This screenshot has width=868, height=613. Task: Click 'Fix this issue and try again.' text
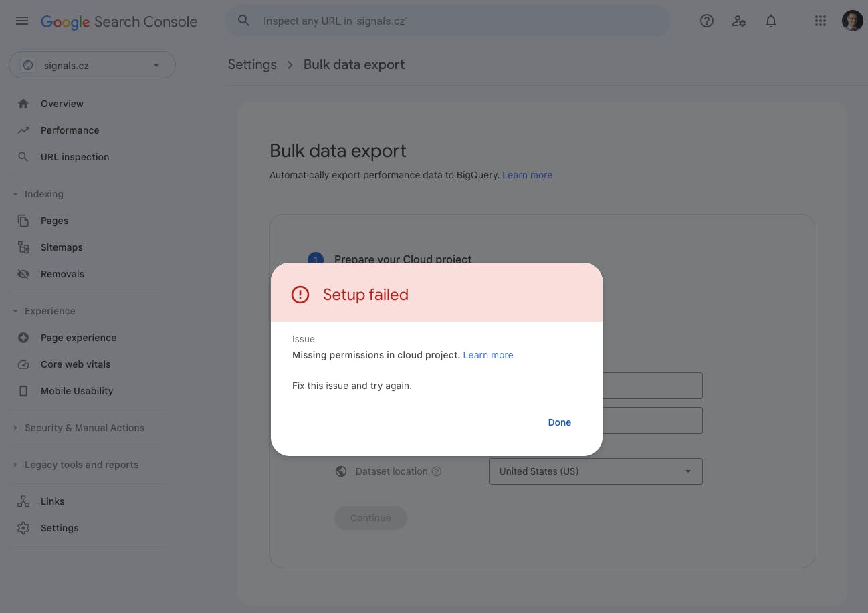pyautogui.click(x=352, y=386)
